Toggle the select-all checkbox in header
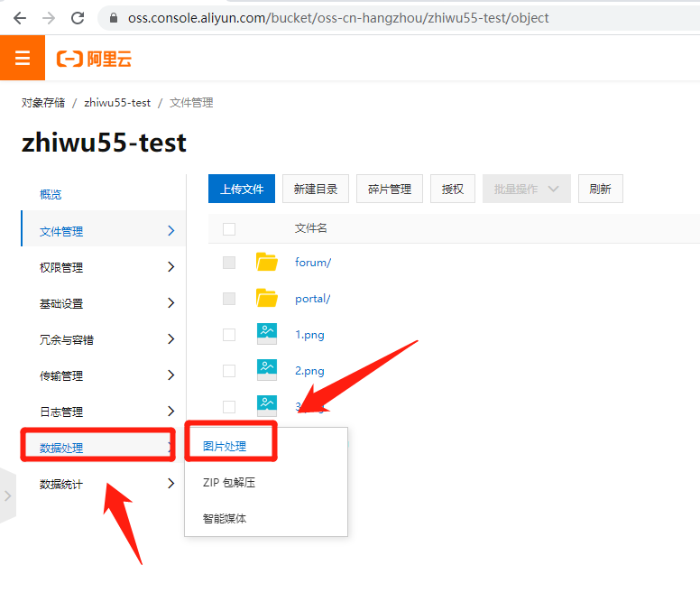Viewport: 700px width, 611px height. click(x=229, y=228)
